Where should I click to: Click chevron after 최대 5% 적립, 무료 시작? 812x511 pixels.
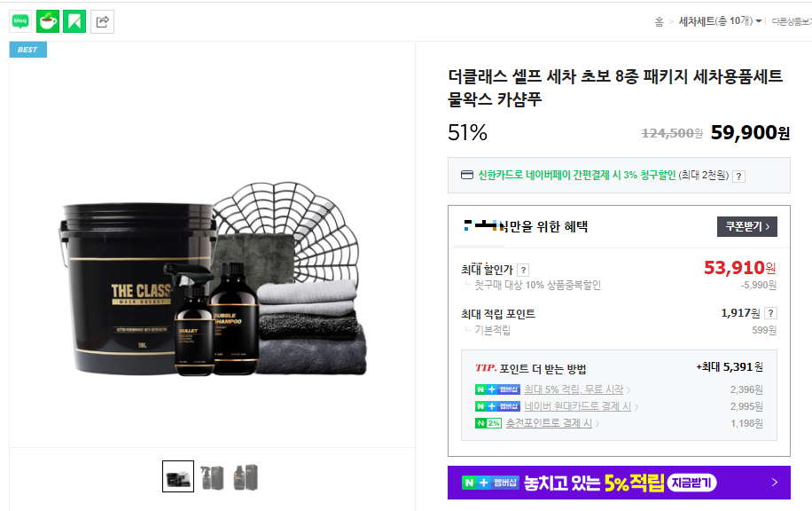[629, 389]
